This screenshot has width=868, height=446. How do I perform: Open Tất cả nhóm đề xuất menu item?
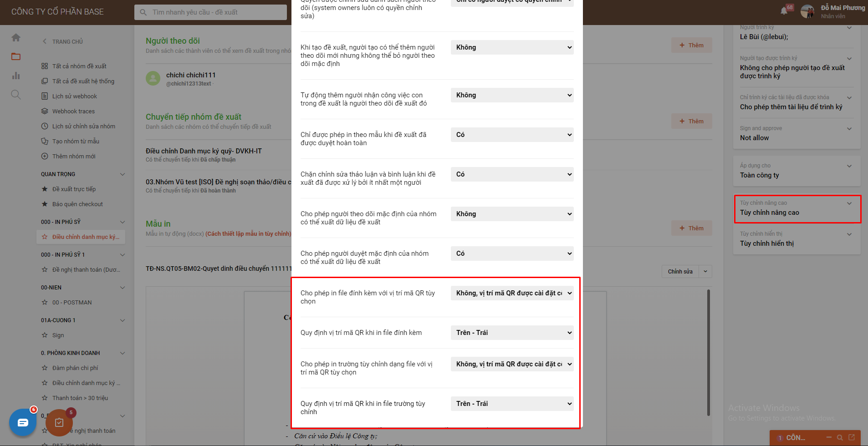79,66
